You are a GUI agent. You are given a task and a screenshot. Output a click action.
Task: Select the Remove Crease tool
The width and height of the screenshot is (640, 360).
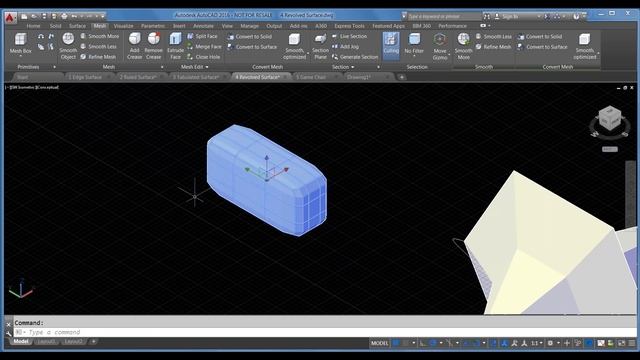point(153,46)
